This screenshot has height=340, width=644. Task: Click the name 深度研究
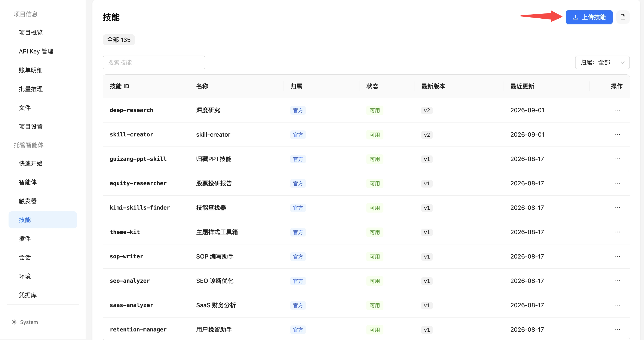coord(208,110)
